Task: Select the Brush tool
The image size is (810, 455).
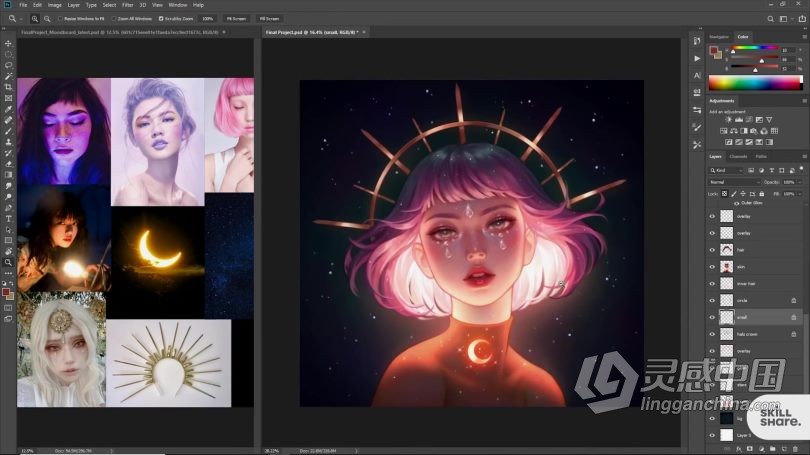Action: (8, 131)
